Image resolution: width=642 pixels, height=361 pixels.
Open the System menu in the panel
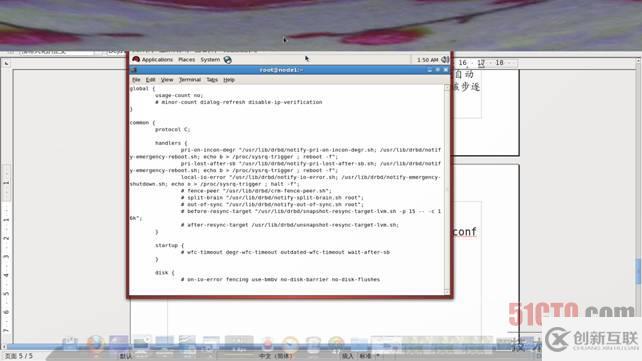pyautogui.click(x=210, y=60)
